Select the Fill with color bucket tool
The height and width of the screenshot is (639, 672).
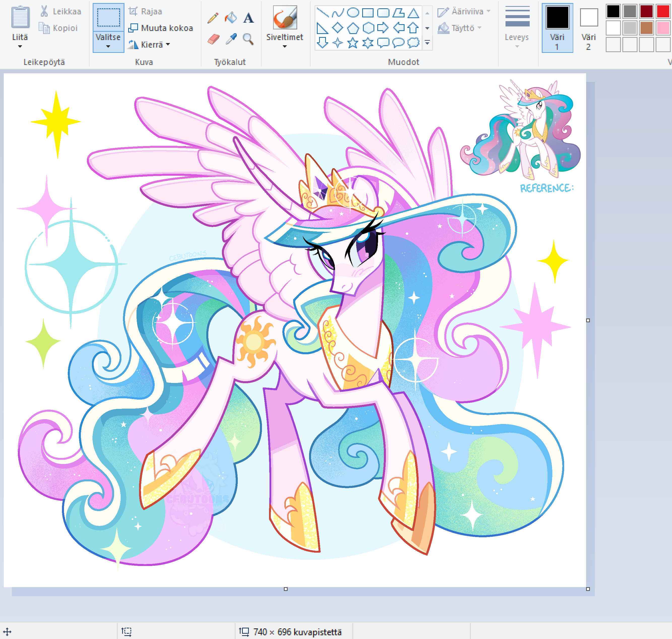231,17
